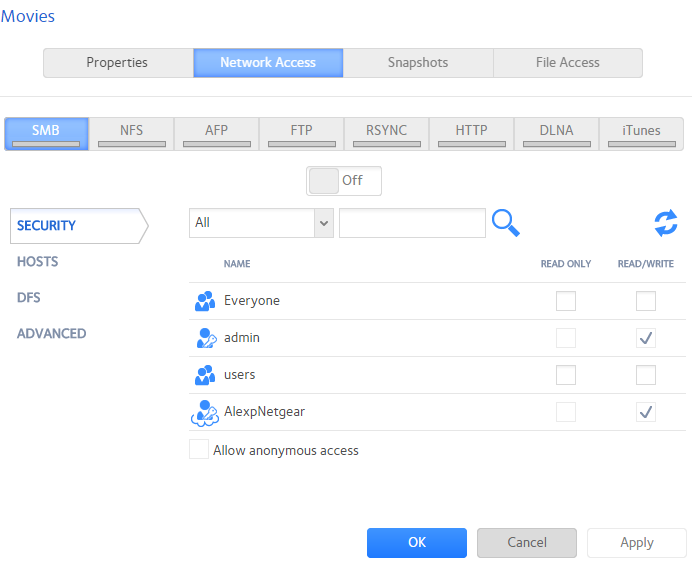Open the Snapshots tab
Screen dimensions: 692x573
tap(418, 63)
